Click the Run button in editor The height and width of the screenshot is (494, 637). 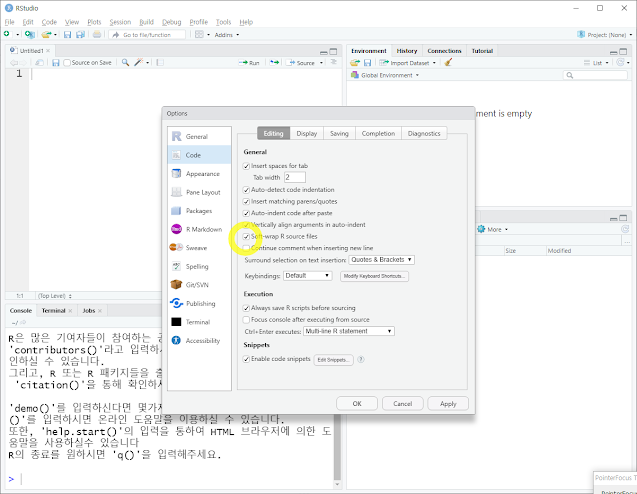click(249, 63)
